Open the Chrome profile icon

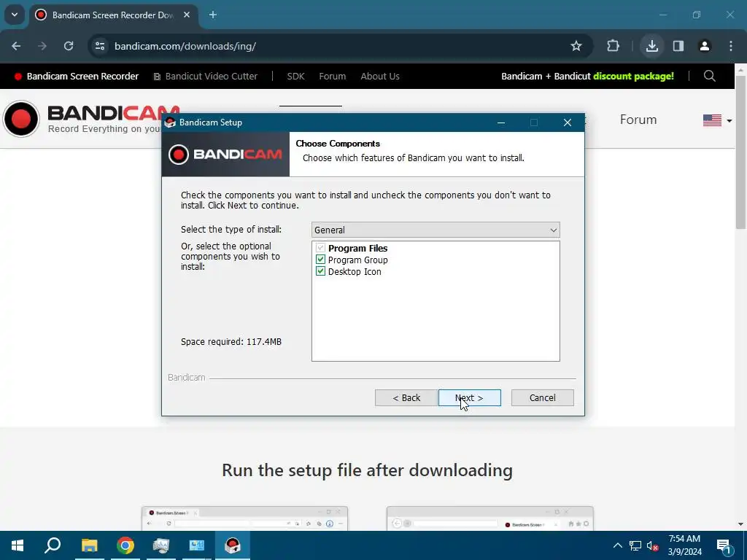[x=704, y=46]
